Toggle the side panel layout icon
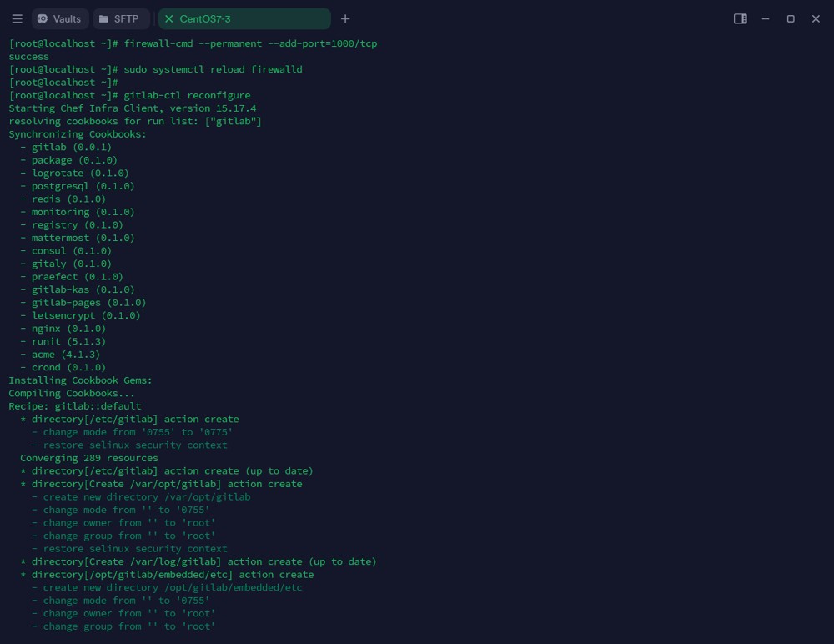This screenshot has height=644, width=834. point(740,19)
